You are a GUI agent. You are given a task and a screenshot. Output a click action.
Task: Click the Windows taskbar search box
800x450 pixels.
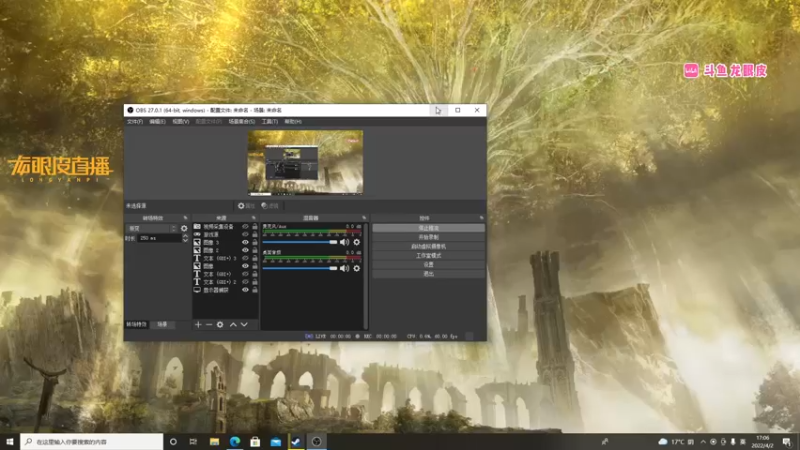(92, 442)
